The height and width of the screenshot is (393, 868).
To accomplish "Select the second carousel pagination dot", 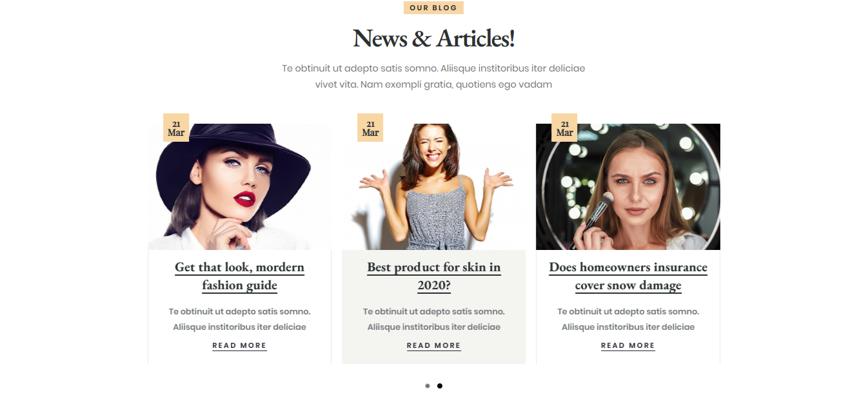I will [440, 386].
